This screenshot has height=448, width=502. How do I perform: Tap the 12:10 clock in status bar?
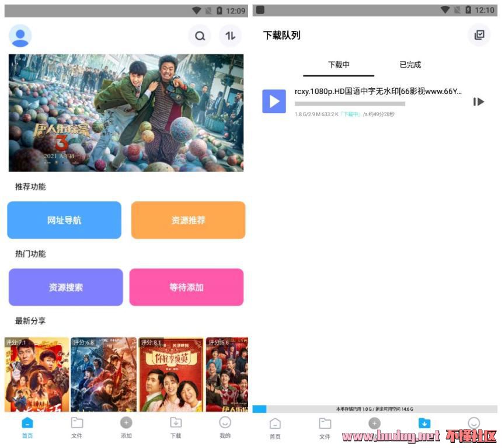click(484, 10)
